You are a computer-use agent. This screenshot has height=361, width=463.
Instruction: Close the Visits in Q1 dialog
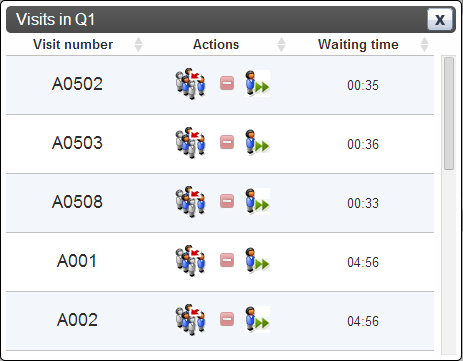pos(440,19)
